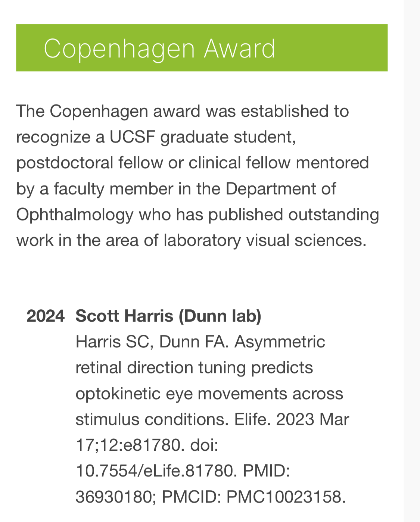Image resolution: width=420 pixels, height=522 pixels.
Task: Click 'optokinetic eye movements across' line
Action: tap(209, 394)
